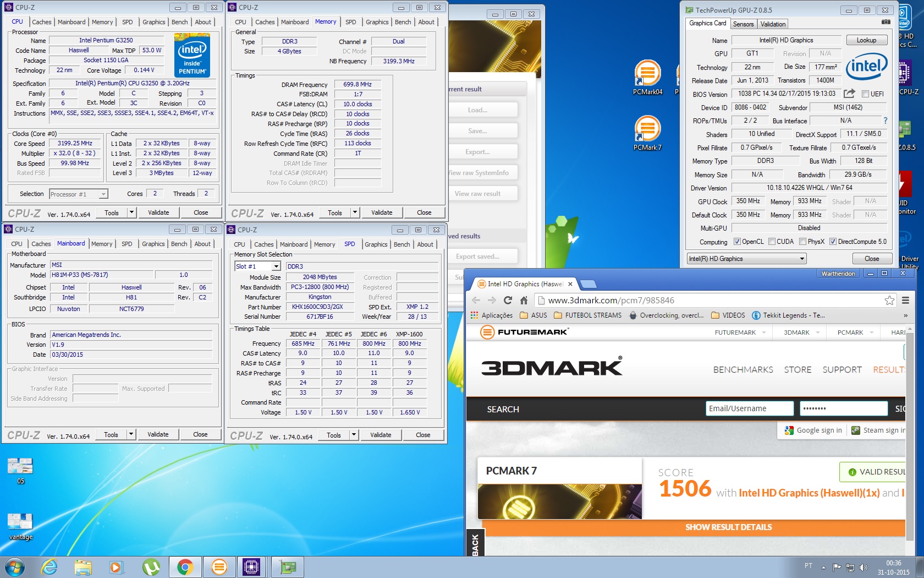Toggle the UEFI checkbox in GPU-Z
924x578 pixels.
coord(865,94)
